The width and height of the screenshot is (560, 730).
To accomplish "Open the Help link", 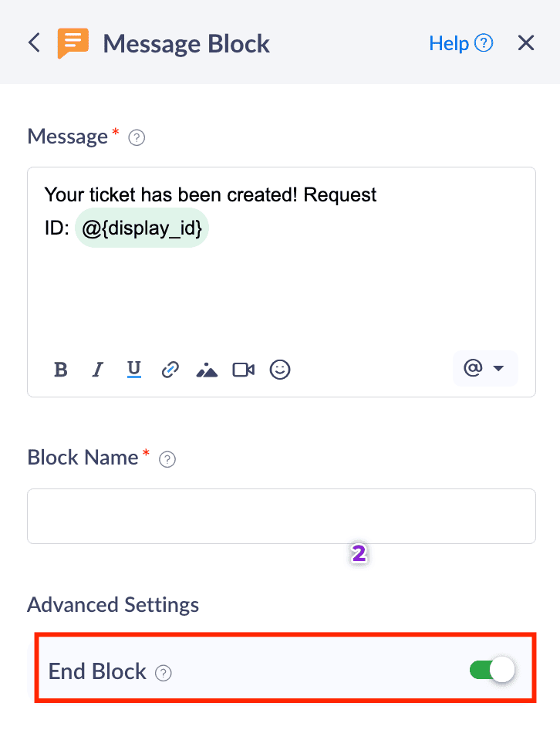I will coord(460,43).
